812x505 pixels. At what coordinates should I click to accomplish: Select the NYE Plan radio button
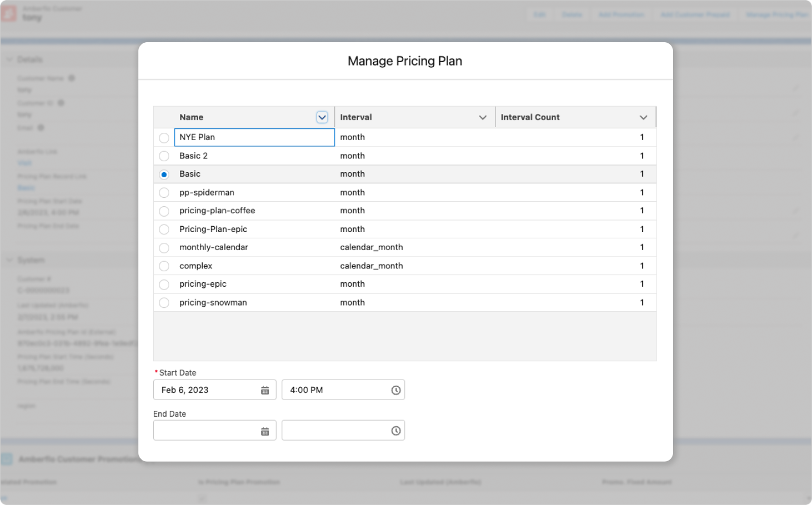pos(164,138)
